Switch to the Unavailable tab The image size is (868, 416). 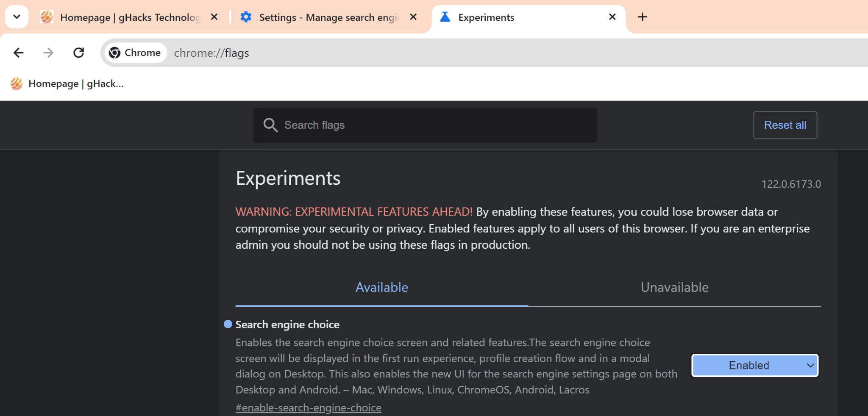[673, 287]
